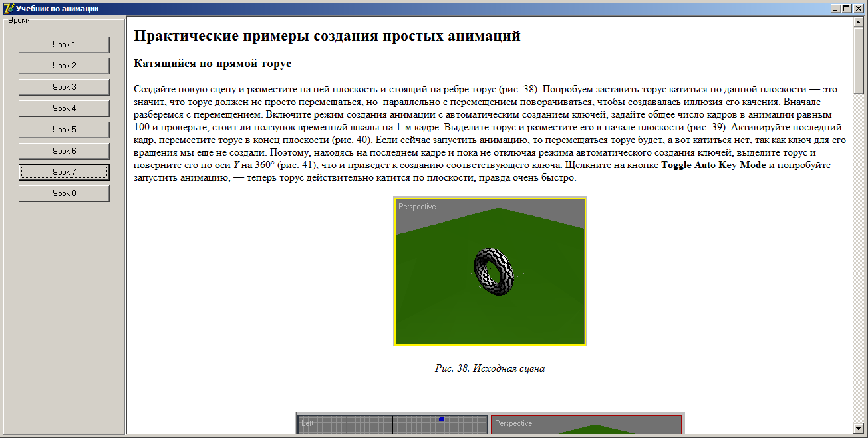Click scrollbar down arrow
The width and height of the screenshot is (868, 438).
click(859, 429)
